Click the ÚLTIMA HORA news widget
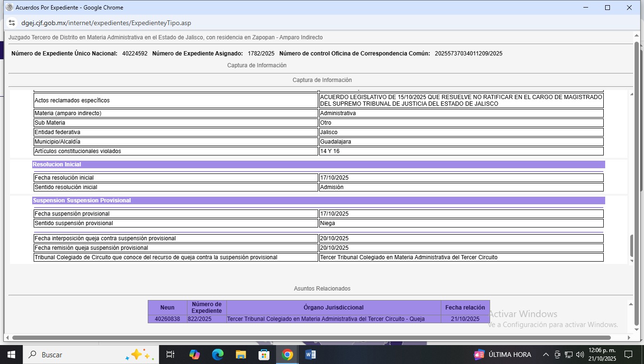This screenshot has height=364, width=644. (503, 355)
